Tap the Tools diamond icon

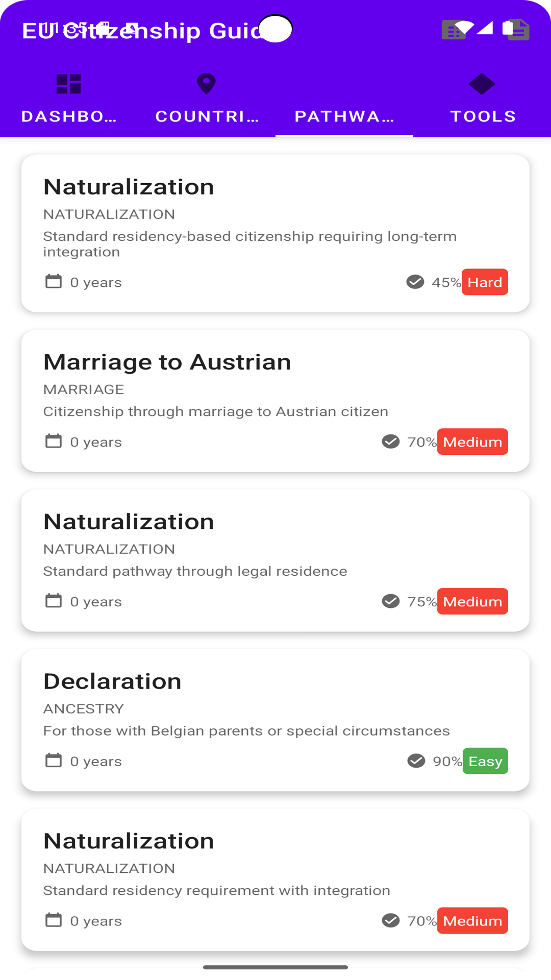482,84
